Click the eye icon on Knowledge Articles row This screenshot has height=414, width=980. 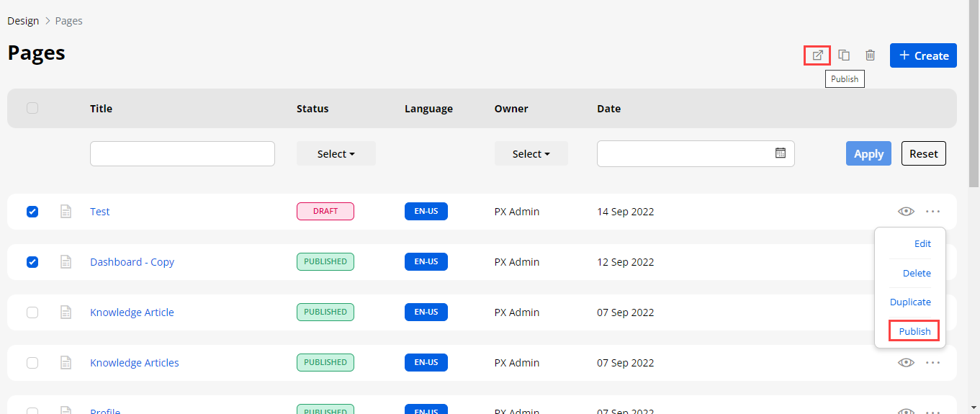pos(906,363)
